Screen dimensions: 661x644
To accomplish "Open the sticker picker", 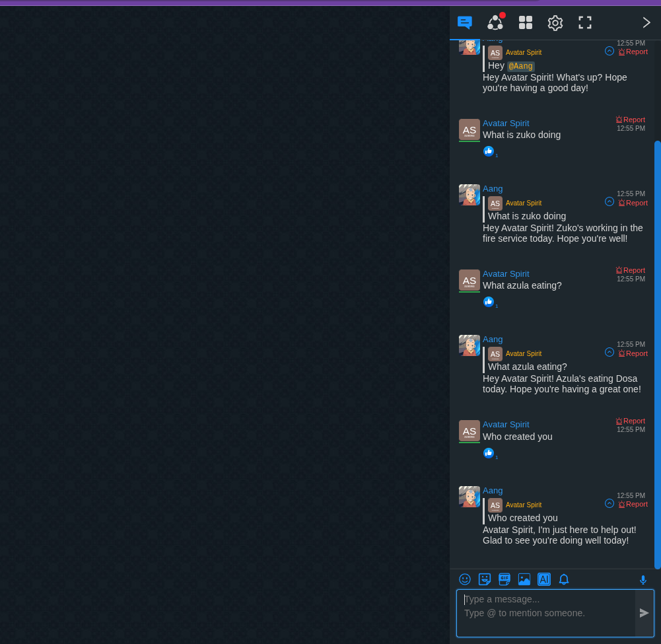I will point(485,579).
